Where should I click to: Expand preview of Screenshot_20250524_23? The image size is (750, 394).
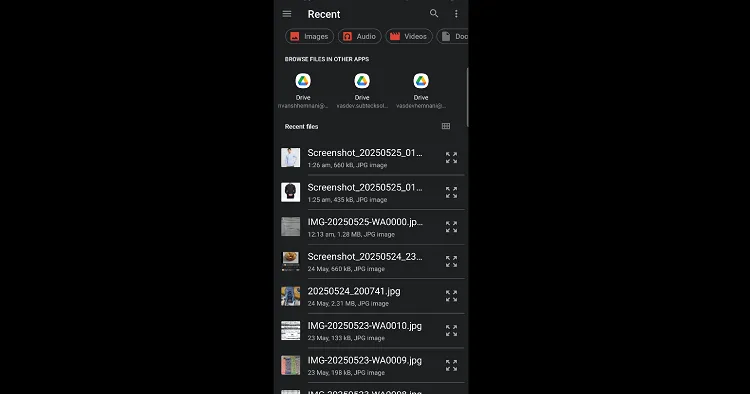[452, 262]
